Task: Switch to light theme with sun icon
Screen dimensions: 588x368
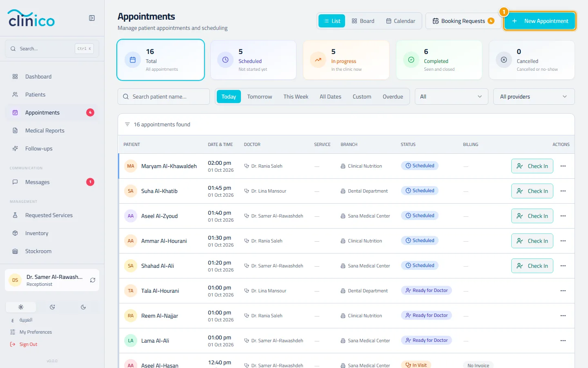Action: (21, 307)
